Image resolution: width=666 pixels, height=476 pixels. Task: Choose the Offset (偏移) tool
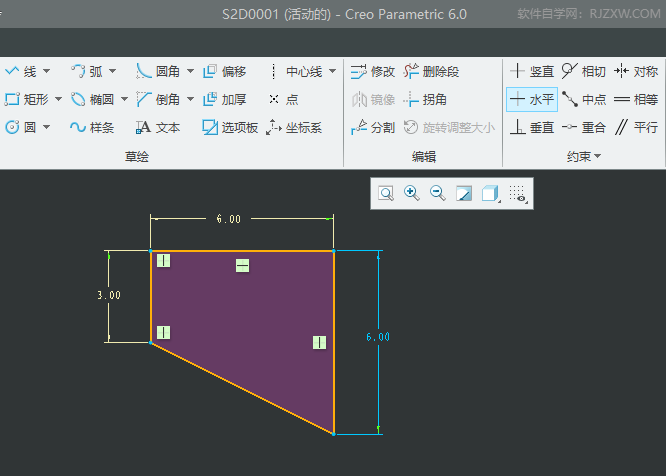click(224, 71)
